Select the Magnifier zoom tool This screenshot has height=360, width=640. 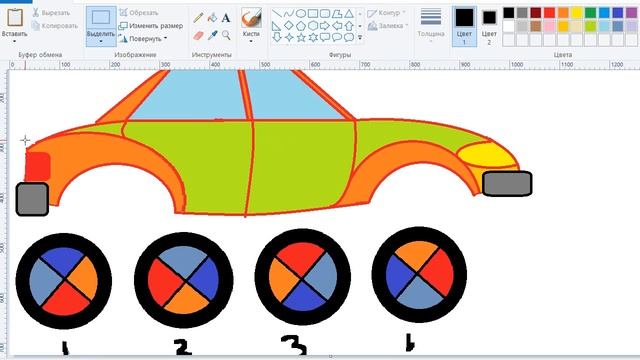[226, 36]
